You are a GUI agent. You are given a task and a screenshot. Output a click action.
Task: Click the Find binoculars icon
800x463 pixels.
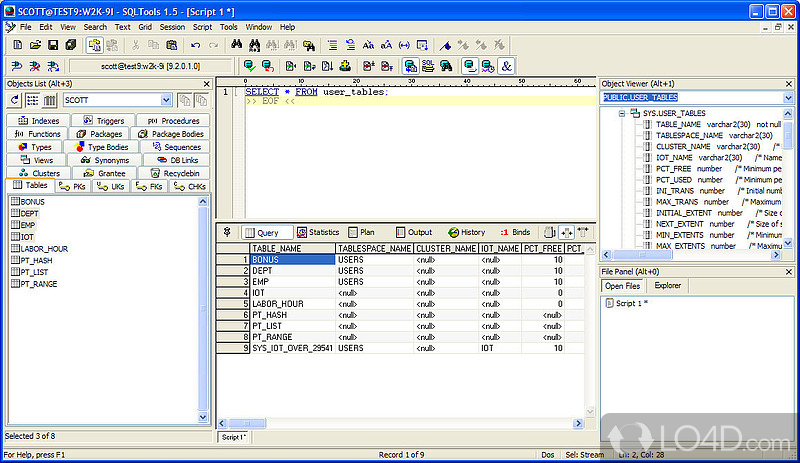[x=237, y=45]
